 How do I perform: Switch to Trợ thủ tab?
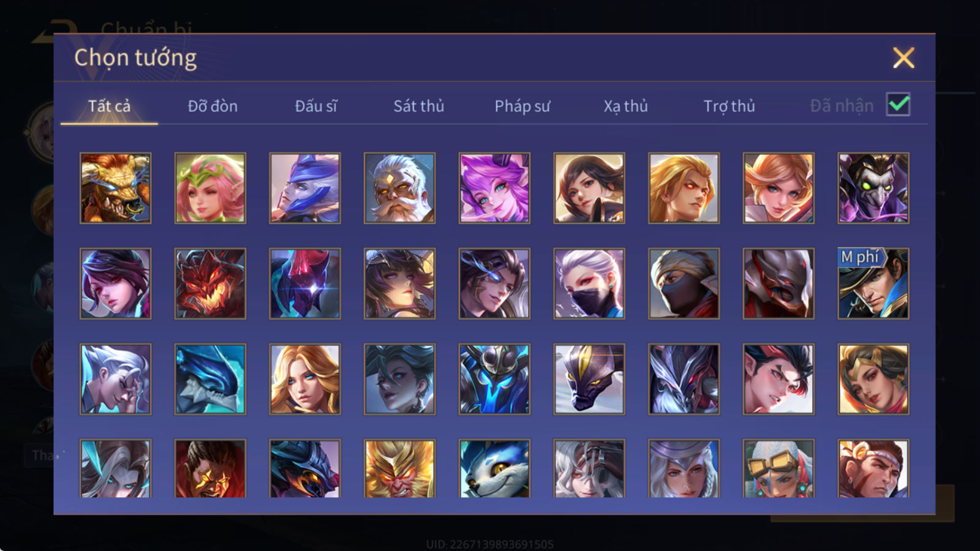[729, 106]
